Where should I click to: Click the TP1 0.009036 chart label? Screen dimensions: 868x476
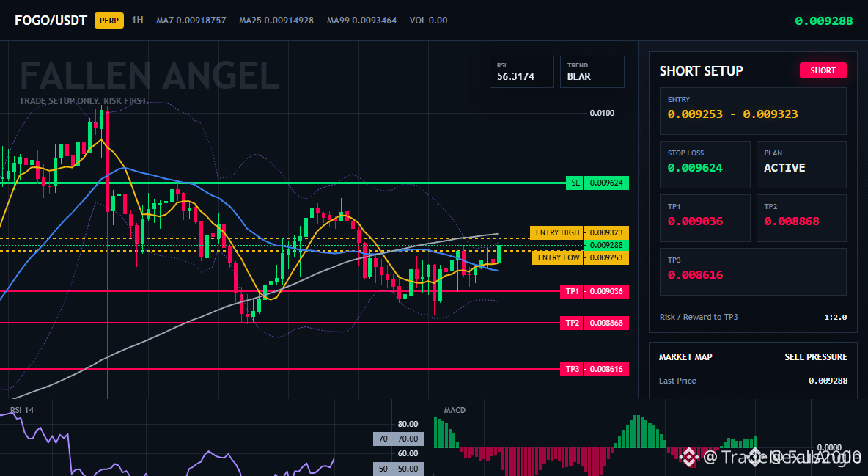coord(595,291)
